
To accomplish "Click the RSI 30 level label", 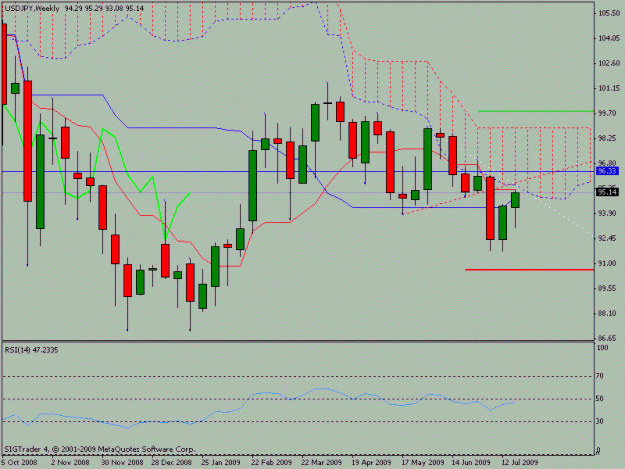I will coord(599,421).
